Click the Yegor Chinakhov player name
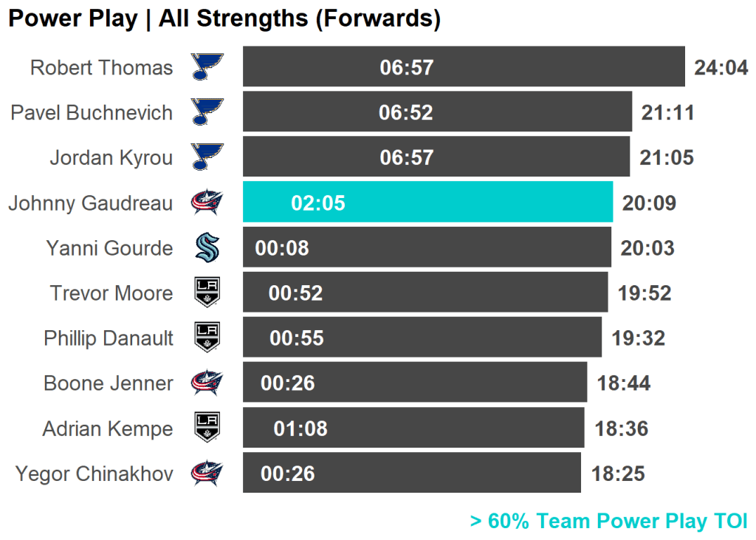The image size is (756, 540). point(94,474)
